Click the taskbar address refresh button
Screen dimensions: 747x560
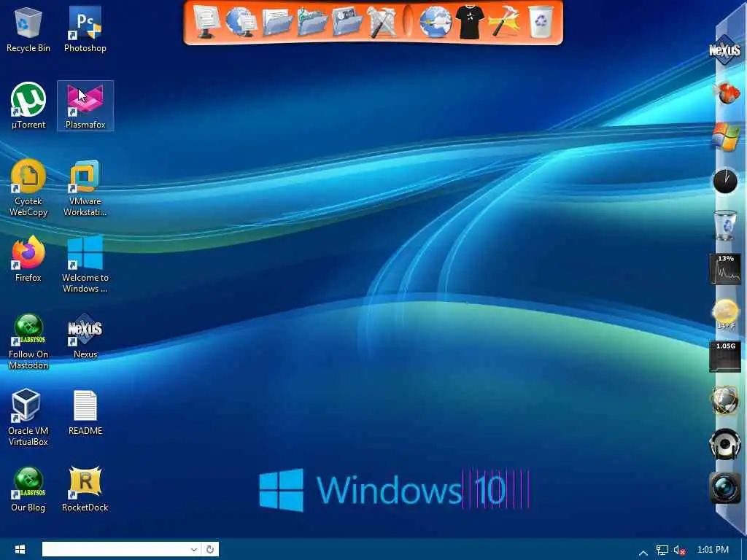(x=209, y=549)
